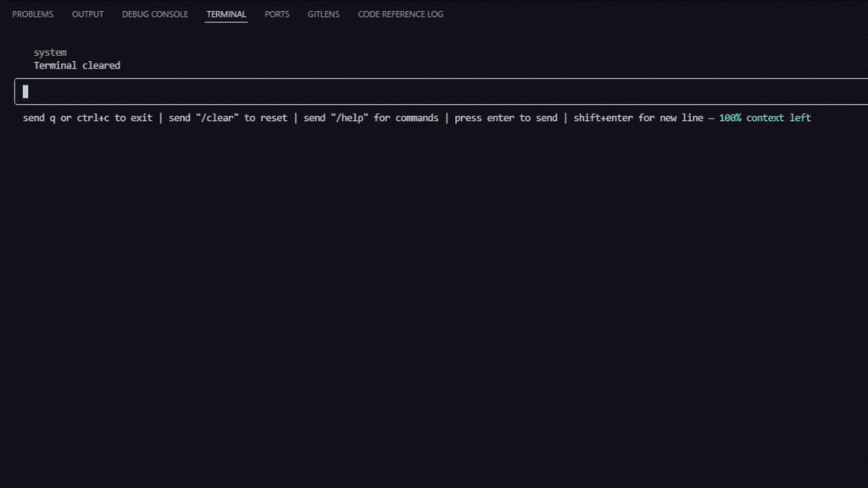
Task: Click the 'send "/help" for commands' hint
Action: pos(371,118)
